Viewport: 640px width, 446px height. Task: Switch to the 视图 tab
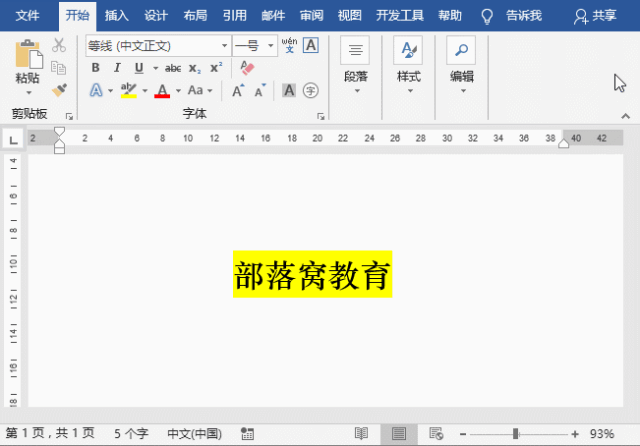pos(350,16)
